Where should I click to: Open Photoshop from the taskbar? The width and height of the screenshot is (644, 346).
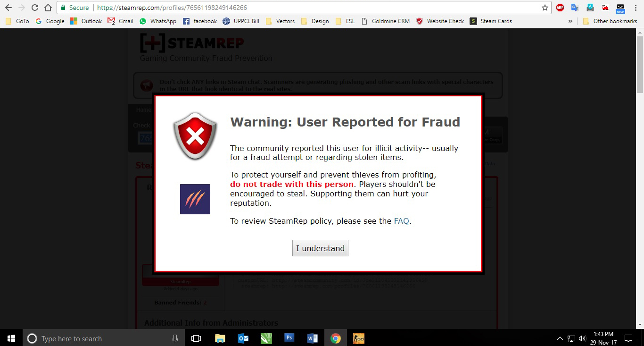point(289,338)
